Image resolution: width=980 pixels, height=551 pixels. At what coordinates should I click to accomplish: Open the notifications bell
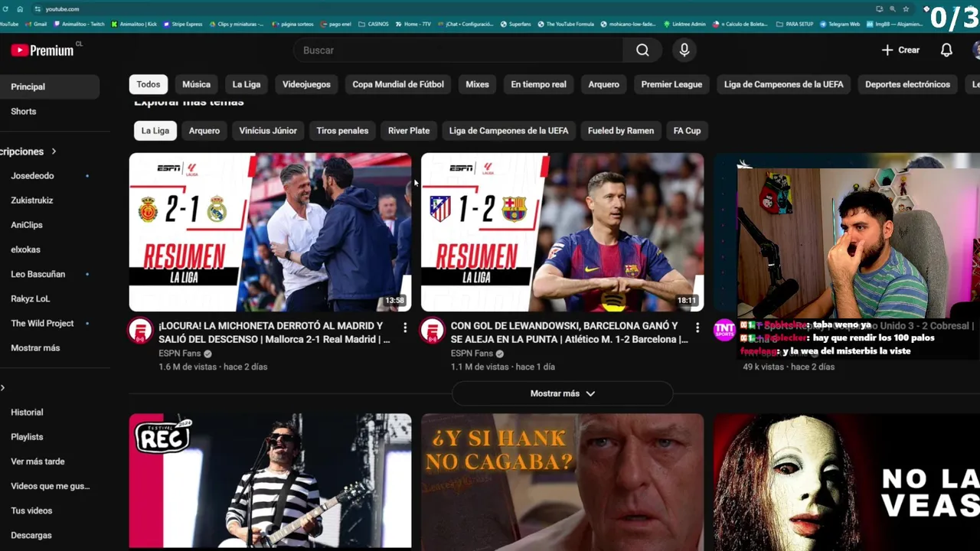[x=946, y=50]
